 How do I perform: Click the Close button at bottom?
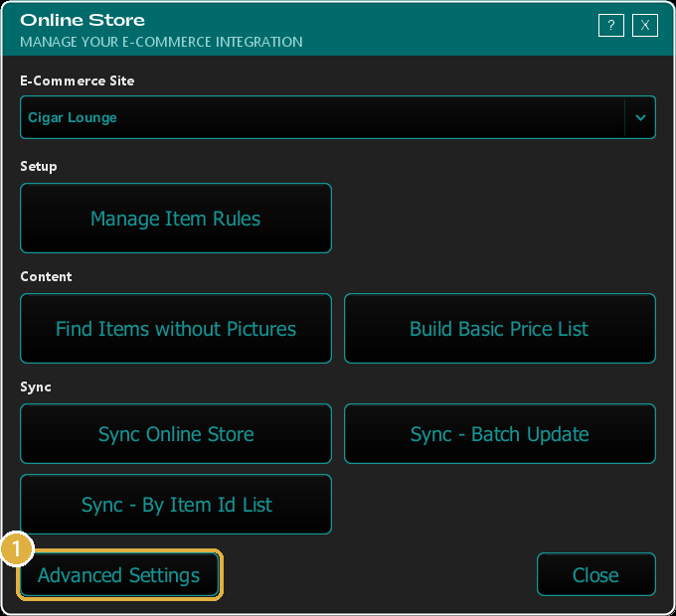tap(596, 574)
